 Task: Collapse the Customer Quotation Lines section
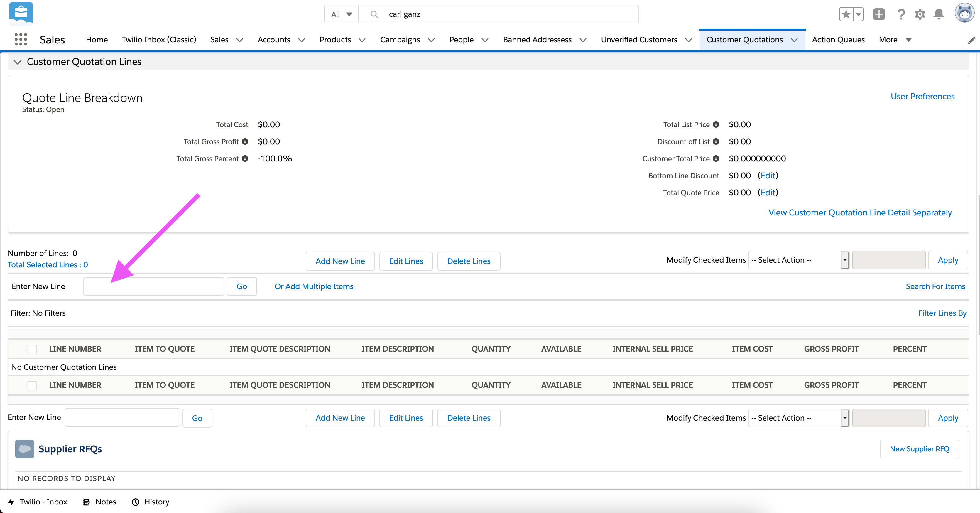(18, 62)
